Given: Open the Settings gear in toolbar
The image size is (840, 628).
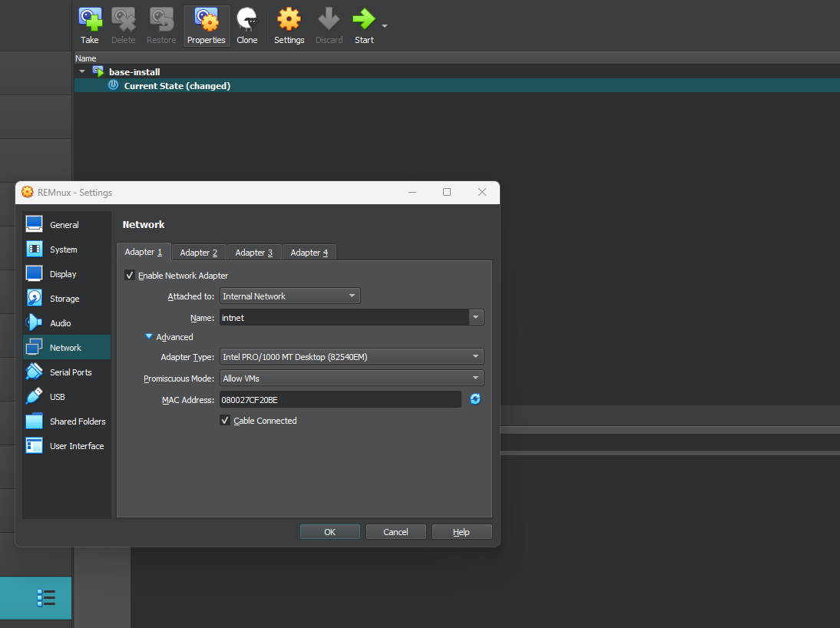Looking at the screenshot, I should [289, 19].
